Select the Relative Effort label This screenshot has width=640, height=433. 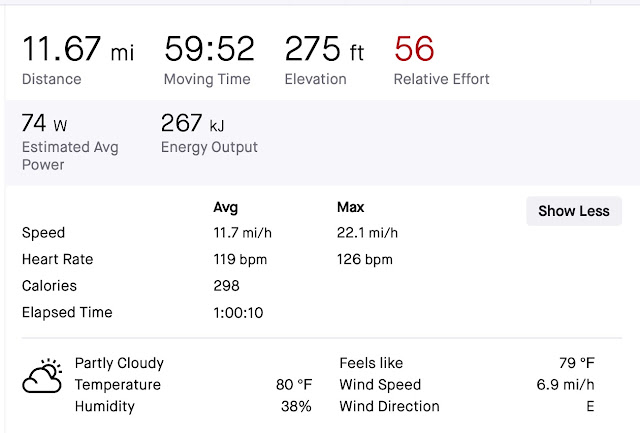pos(441,79)
